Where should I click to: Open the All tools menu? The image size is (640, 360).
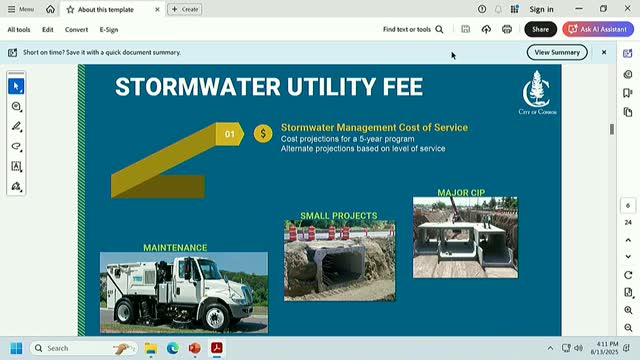coord(19,29)
